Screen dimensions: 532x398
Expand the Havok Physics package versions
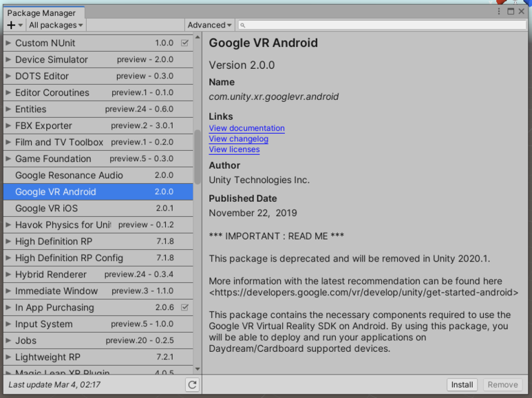tap(8, 224)
